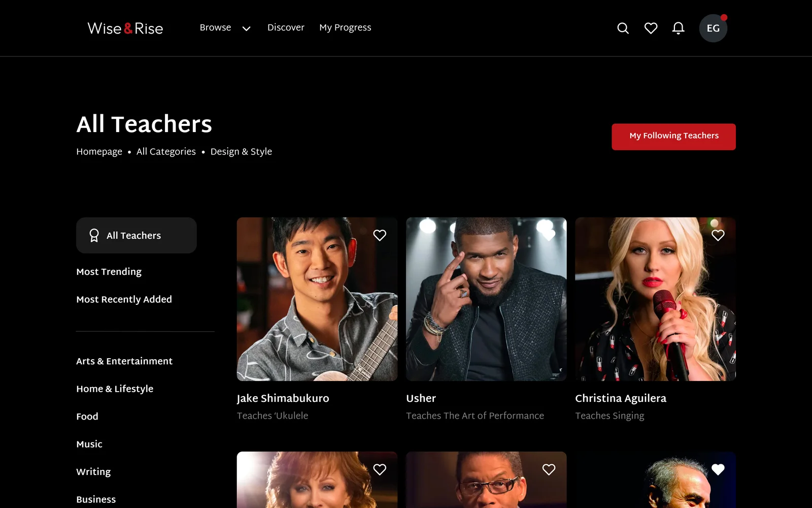Select Arts & Entertainment category
This screenshot has height=508, width=812.
tap(124, 361)
